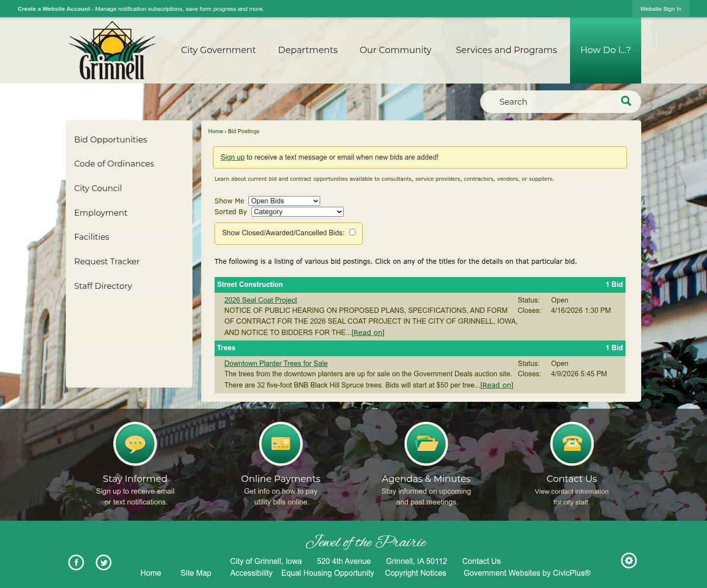Click the Twitter icon in the footer

pyautogui.click(x=104, y=562)
